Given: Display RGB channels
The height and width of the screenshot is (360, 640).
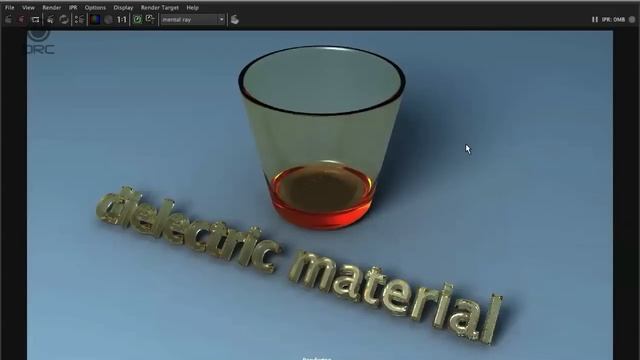Looking at the screenshot, I should [95, 19].
